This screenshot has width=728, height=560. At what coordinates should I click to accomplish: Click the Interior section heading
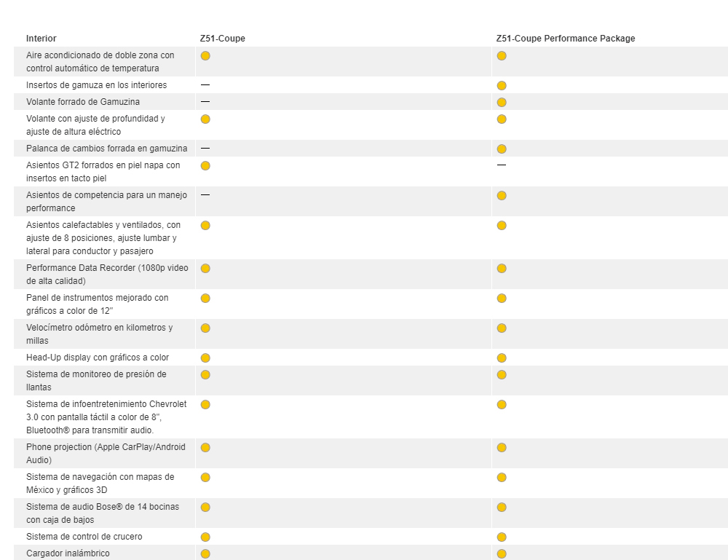point(41,39)
